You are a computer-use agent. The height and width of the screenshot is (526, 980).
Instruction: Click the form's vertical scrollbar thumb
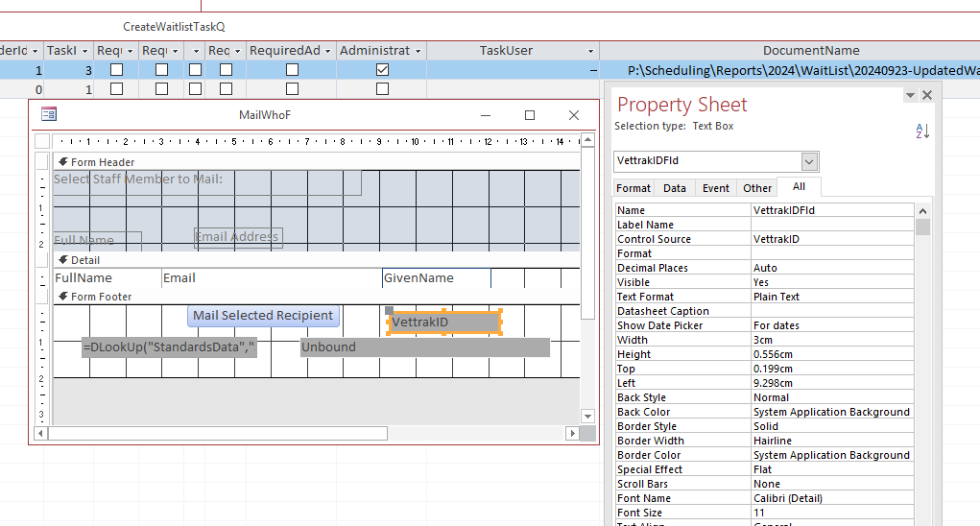coord(587,232)
